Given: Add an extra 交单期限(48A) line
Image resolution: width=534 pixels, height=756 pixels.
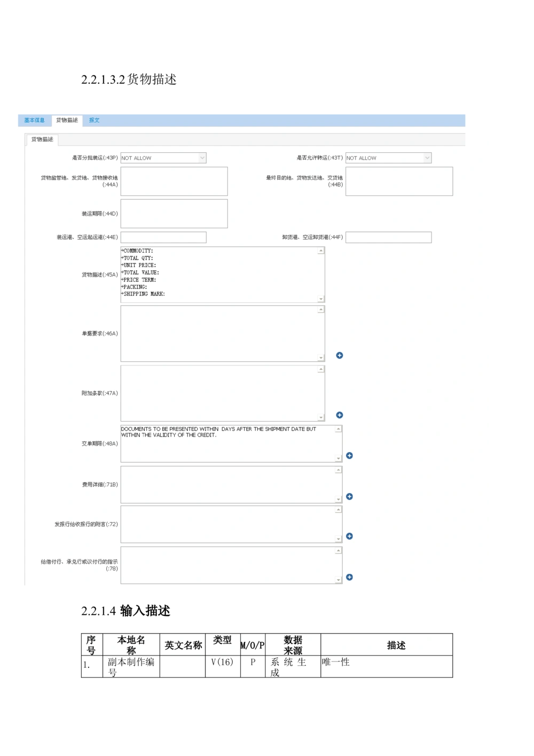Looking at the screenshot, I should (x=350, y=455).
